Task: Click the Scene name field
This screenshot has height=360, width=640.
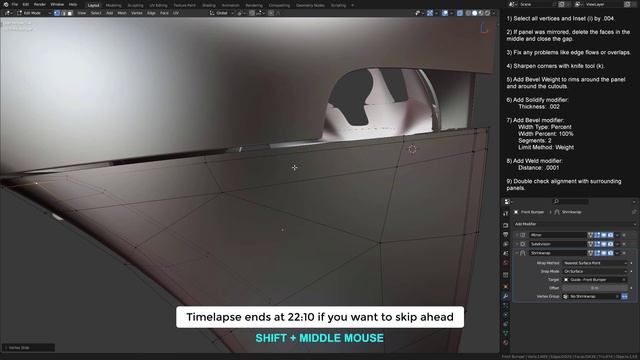Action: (x=536, y=4)
